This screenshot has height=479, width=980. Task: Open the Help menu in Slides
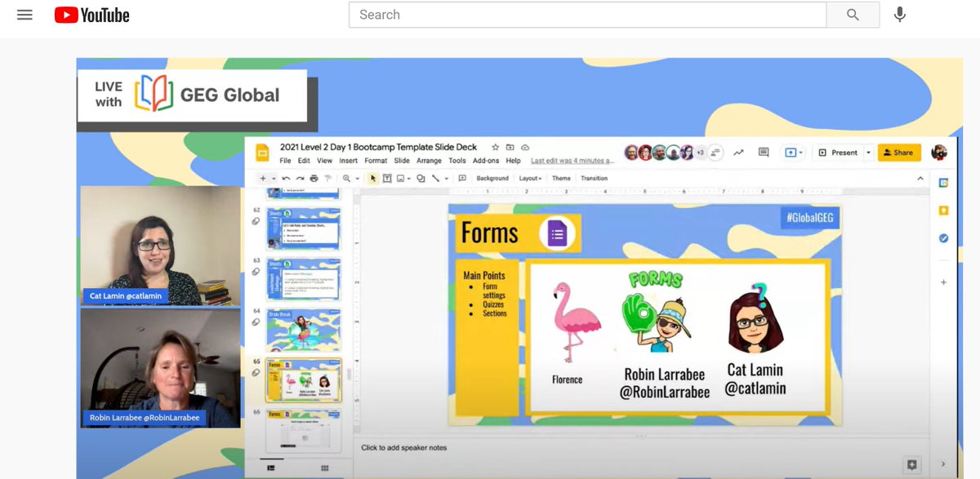[x=514, y=161]
